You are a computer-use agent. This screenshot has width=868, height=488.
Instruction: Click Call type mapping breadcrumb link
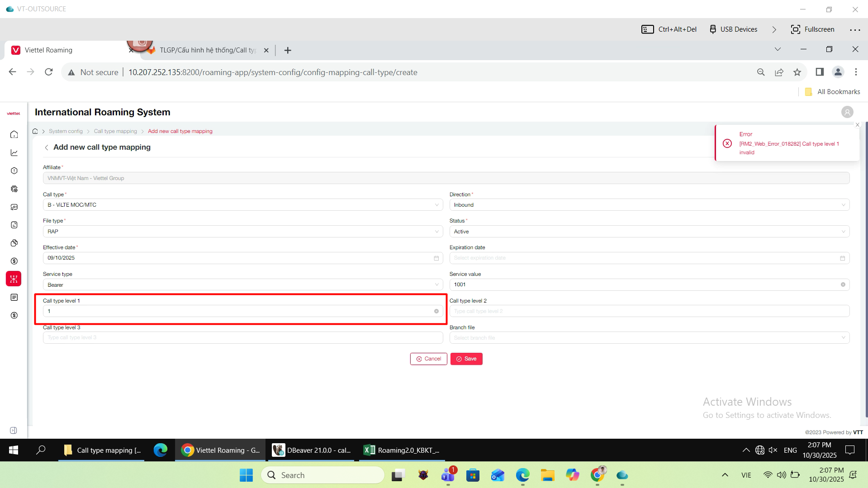[115, 131]
